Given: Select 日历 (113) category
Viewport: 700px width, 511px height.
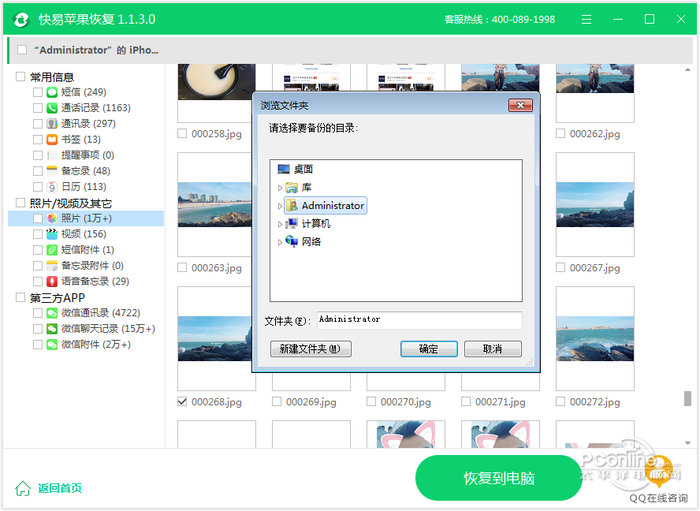Looking at the screenshot, I should click(x=83, y=187).
